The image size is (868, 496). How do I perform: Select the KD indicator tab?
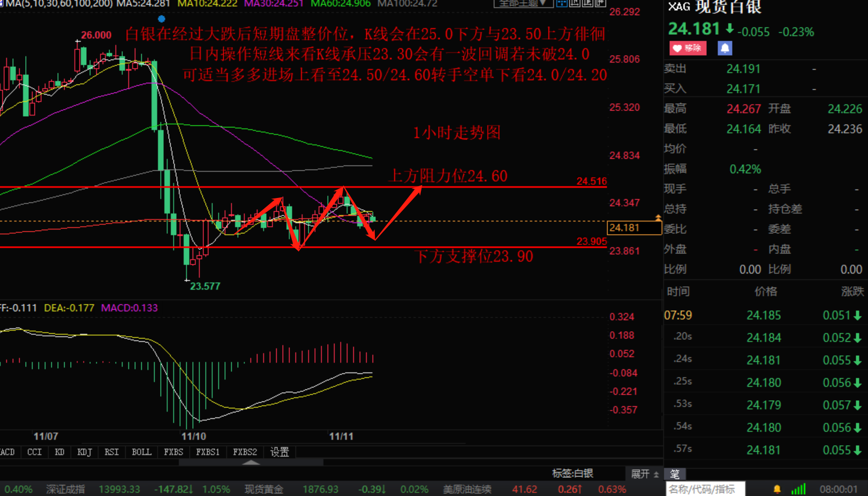point(59,452)
